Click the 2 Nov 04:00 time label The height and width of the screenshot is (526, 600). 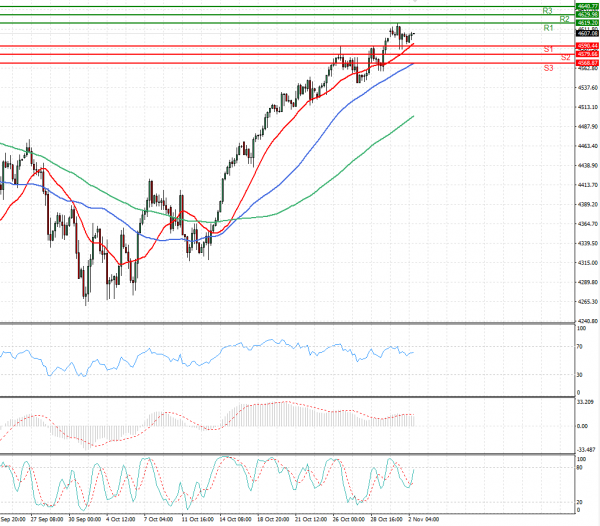[424, 519]
